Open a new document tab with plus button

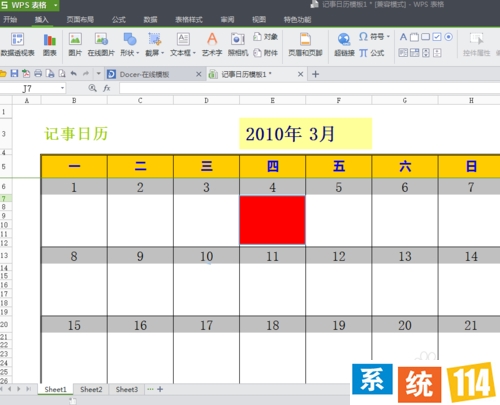point(315,74)
